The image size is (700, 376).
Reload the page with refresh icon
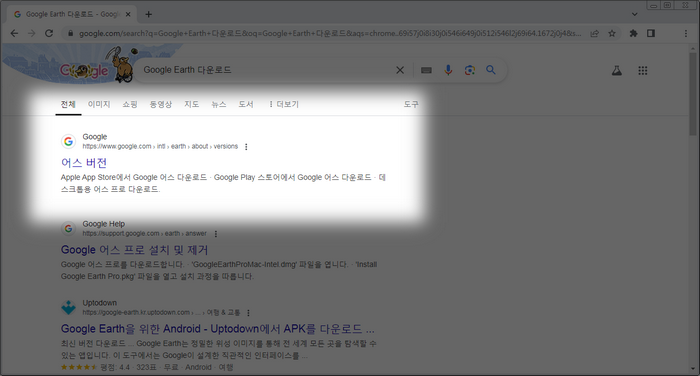point(49,33)
